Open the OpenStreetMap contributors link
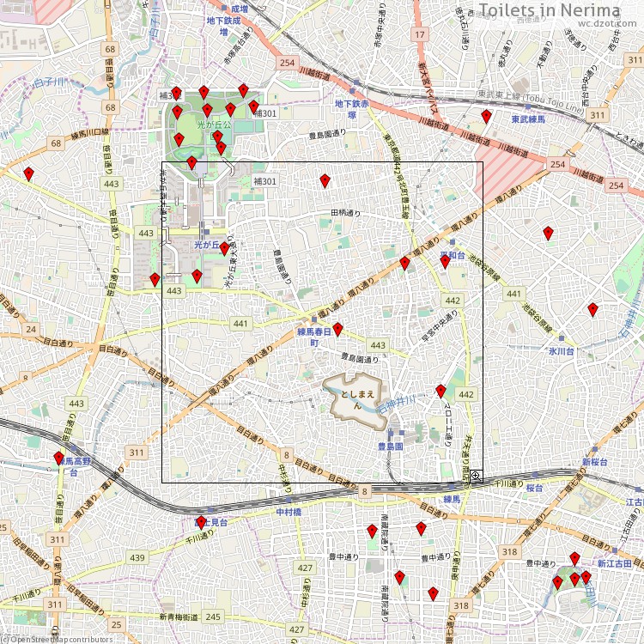Image resolution: width=644 pixels, height=644 pixels. pos(60,639)
